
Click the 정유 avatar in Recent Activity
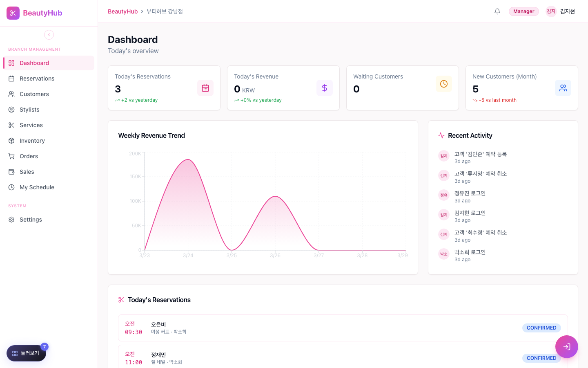coord(444,195)
